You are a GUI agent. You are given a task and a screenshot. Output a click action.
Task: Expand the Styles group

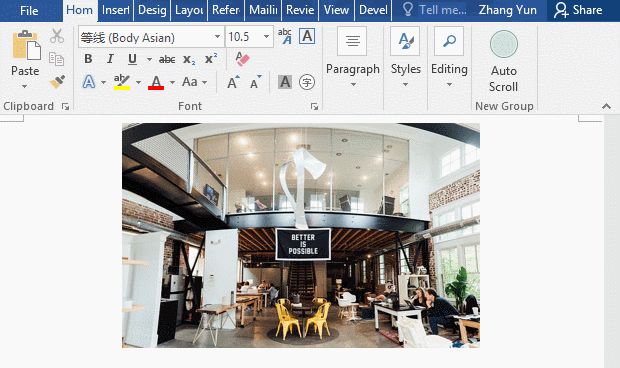[x=405, y=58]
